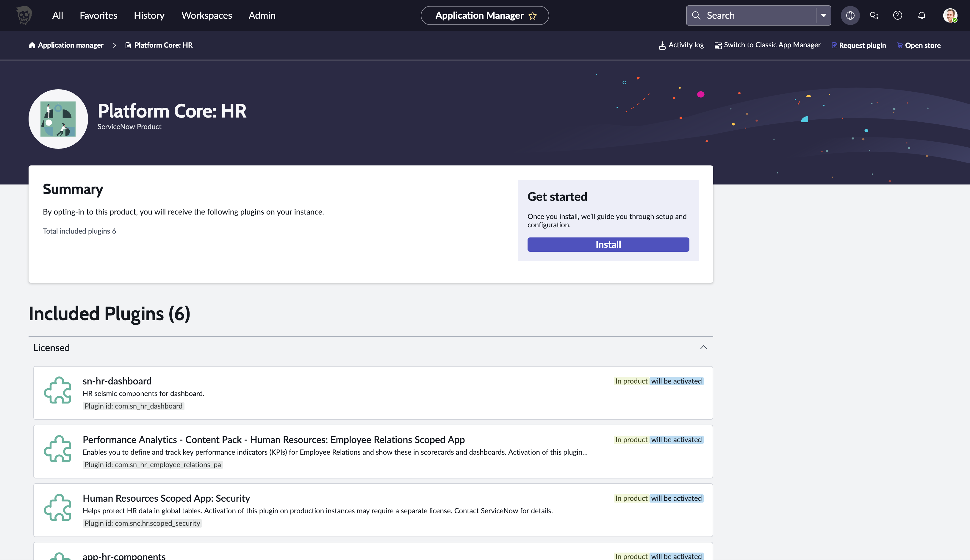Open the All navigation menu
This screenshot has width=970, height=560.
(x=57, y=15)
